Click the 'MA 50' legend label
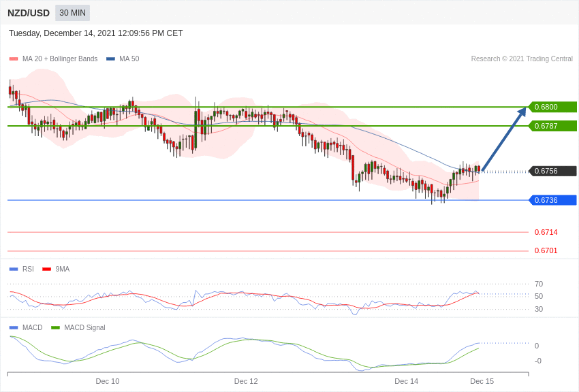 [129, 59]
